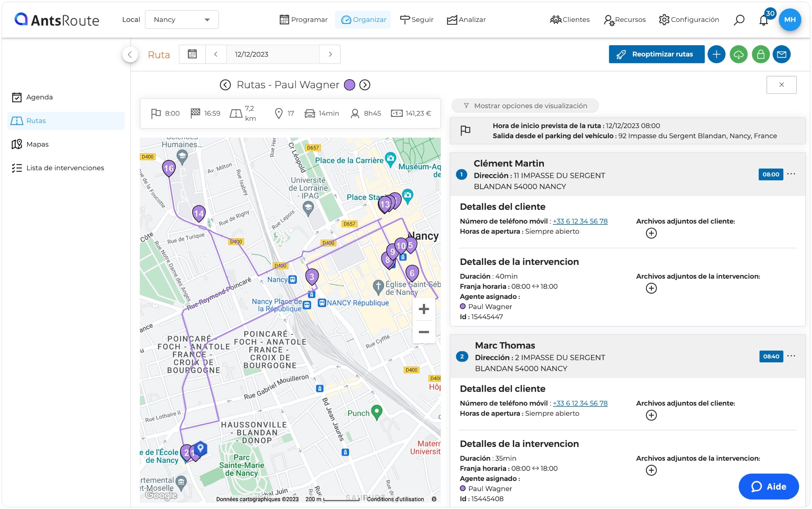
Task: Add intervention attachment for Marc Thomas
Action: (x=651, y=470)
